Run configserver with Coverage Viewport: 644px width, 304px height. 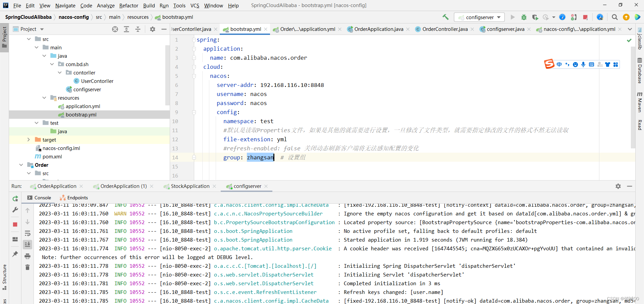[535, 17]
